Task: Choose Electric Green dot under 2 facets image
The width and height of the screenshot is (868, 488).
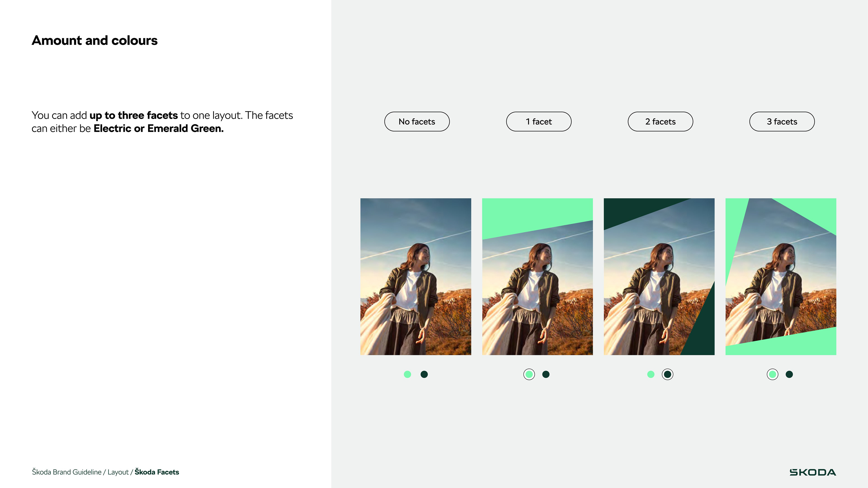Action: [x=651, y=374]
